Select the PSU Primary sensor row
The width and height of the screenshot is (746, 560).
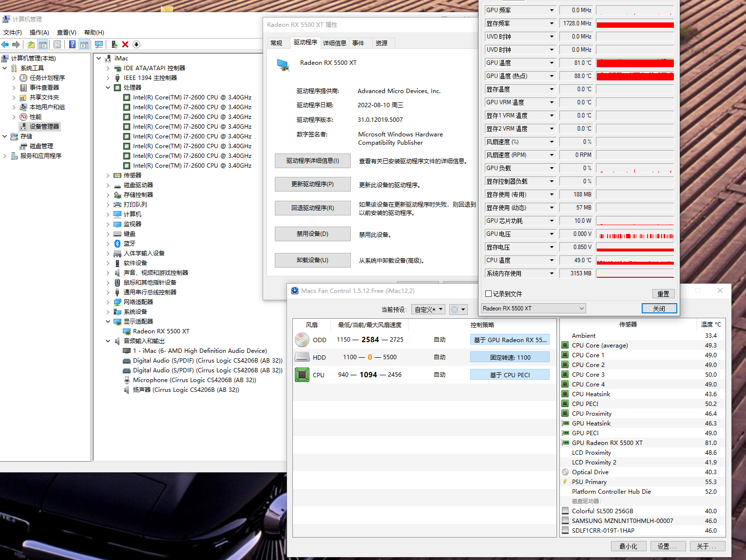(642, 482)
